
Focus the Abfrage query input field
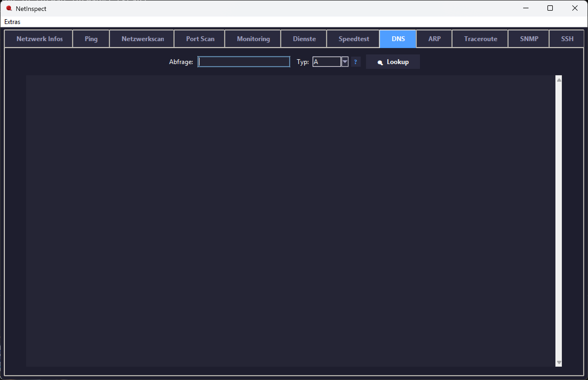point(244,62)
